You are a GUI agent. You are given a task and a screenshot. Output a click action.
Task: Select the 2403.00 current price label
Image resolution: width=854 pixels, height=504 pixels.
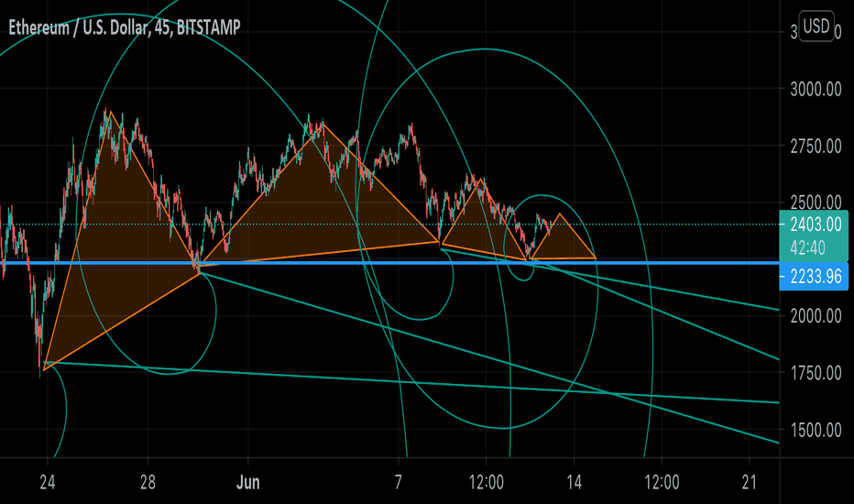816,224
